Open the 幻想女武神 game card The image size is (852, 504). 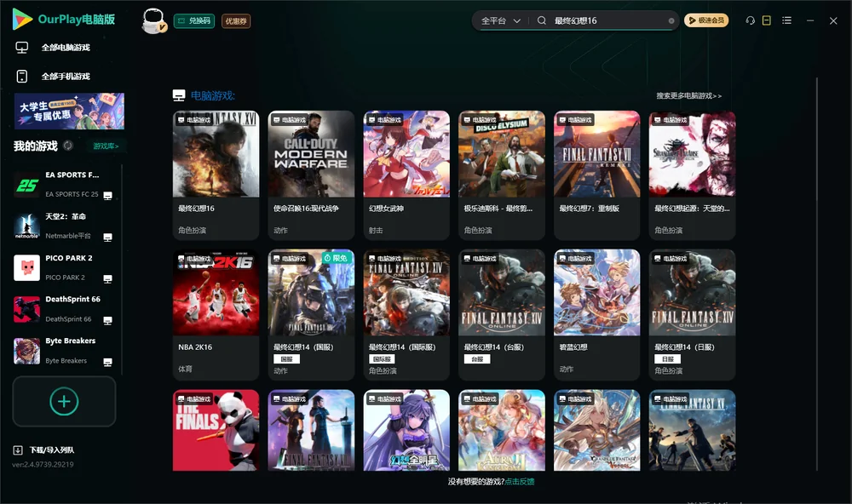[x=406, y=175]
